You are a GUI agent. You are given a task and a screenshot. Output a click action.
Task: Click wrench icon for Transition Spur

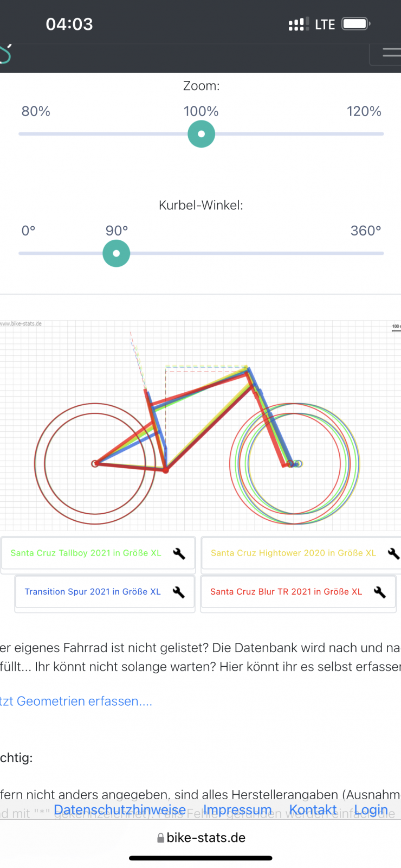click(x=178, y=592)
